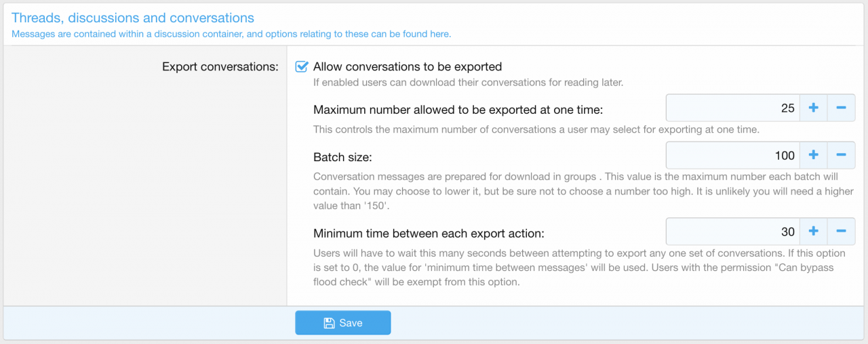Increase maximum number allowed to be exported
868x344 pixels.
(814, 108)
